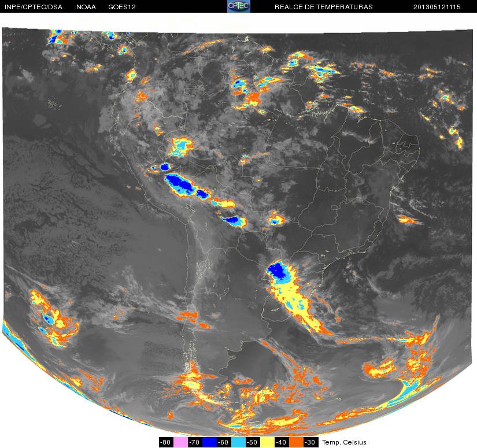Click the orange legend color swatch

click(297, 442)
